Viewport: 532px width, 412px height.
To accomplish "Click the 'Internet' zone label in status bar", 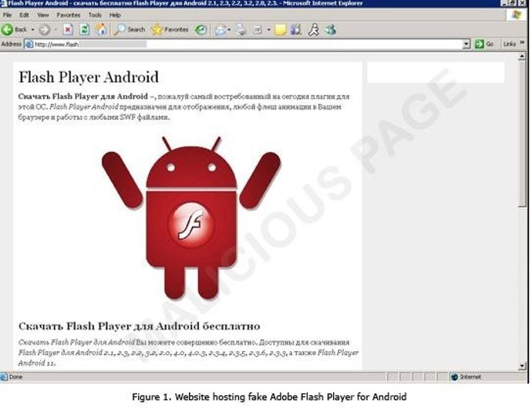I will 470,377.
